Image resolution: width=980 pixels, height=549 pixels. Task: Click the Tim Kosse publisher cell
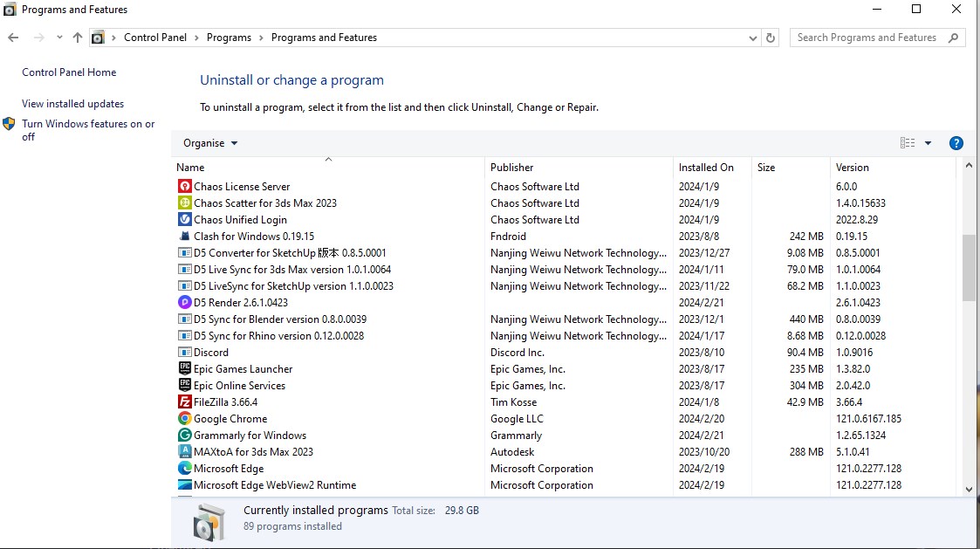[513, 402]
